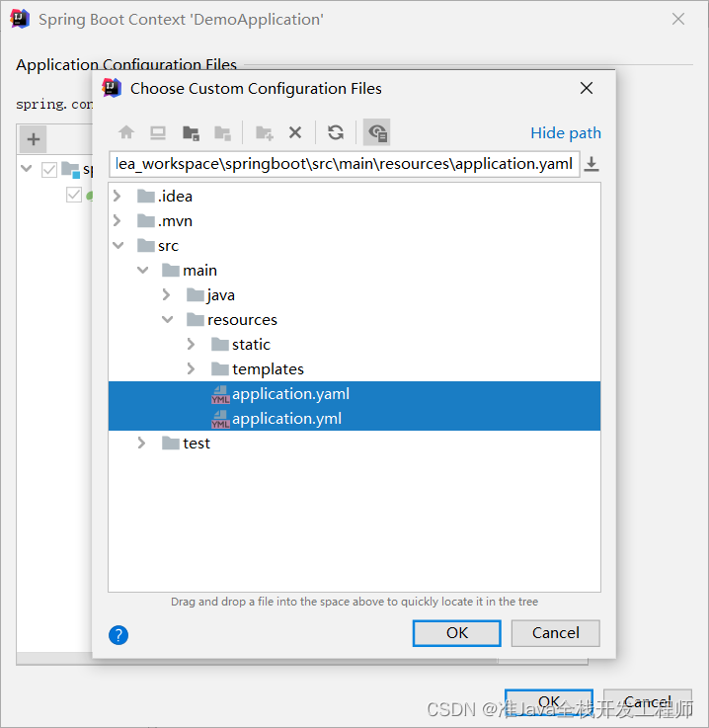Select the .idea tree row label
Image resolution: width=709 pixels, height=728 pixels.
(175, 197)
